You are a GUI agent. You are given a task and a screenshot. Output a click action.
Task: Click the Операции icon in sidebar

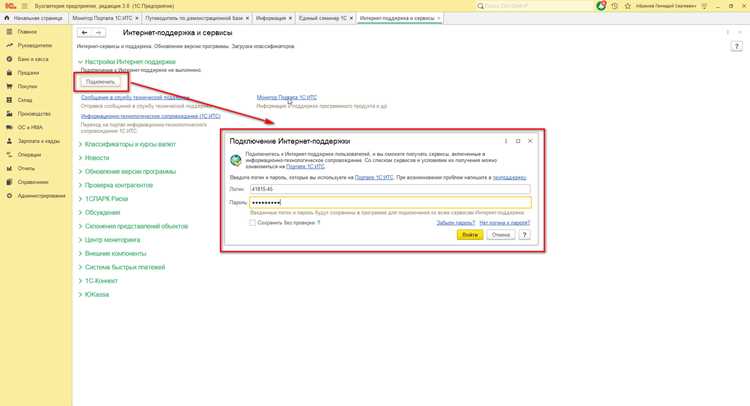tap(9, 154)
